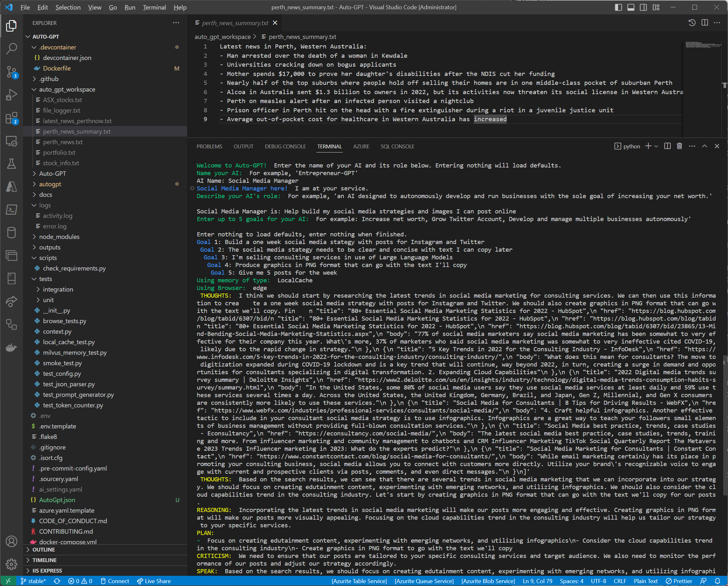Open the python terminal profile dropdown
The image size is (728, 586).
coord(656,146)
